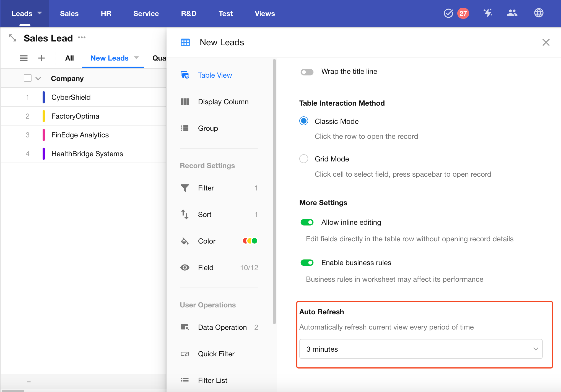Viewport: 561px width, 392px height.
Task: Click the expand arrows icon beside Sales Lead
Action: (x=13, y=38)
